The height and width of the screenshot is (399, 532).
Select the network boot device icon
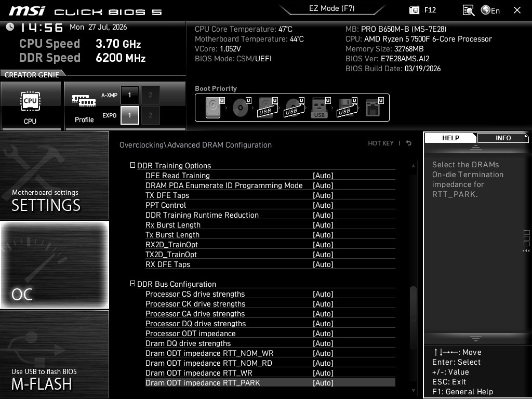(374, 108)
